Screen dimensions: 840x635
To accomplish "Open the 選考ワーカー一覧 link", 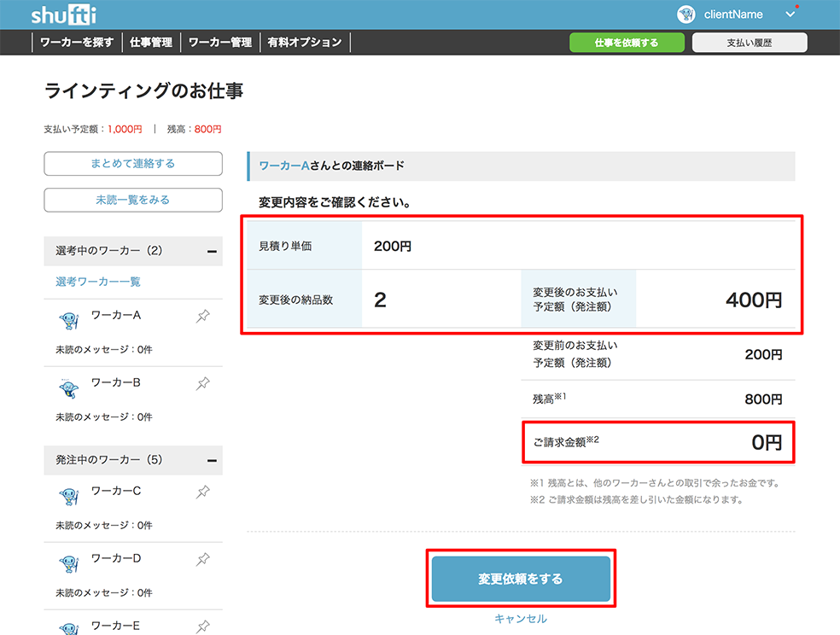I will (98, 282).
